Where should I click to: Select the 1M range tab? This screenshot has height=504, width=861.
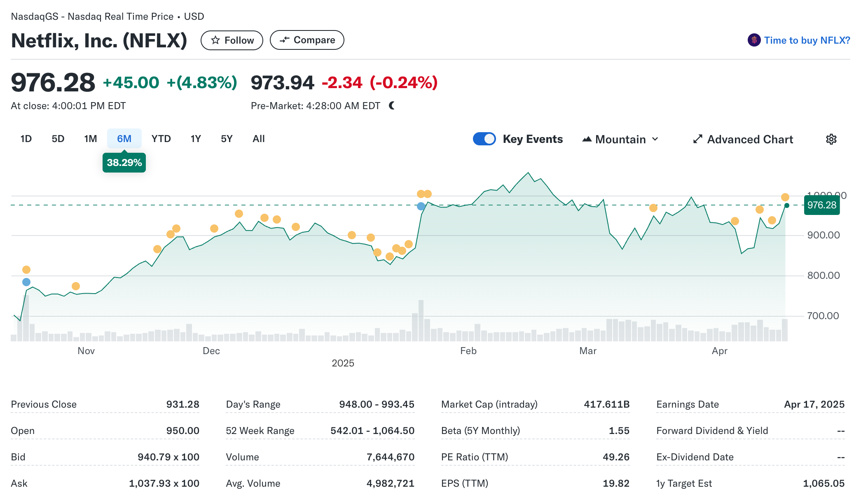[x=91, y=139]
